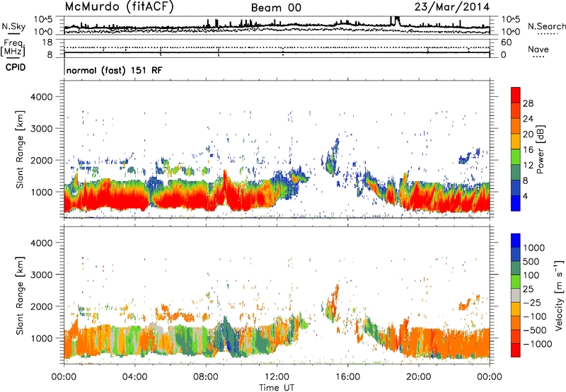This screenshot has height=392, width=566.
Task: Pick the blue top segment of Velocity colorbar
Action: pos(516,241)
